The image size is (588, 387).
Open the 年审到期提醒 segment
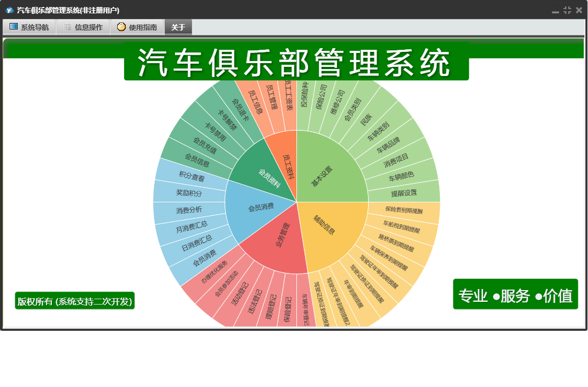point(353,294)
